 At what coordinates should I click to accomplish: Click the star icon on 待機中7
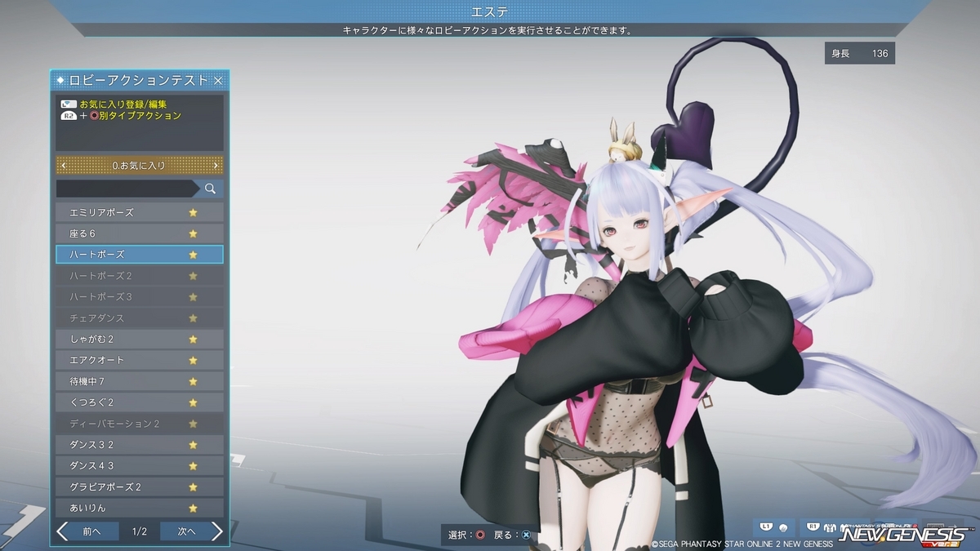coord(193,381)
